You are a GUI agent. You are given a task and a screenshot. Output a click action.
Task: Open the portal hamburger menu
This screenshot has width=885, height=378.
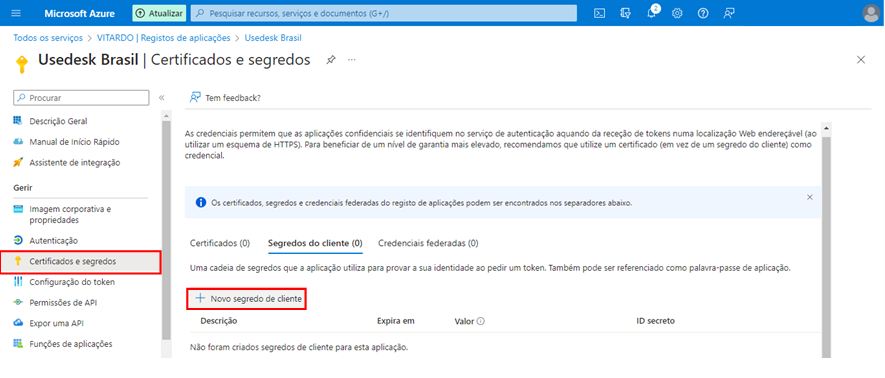[16, 13]
